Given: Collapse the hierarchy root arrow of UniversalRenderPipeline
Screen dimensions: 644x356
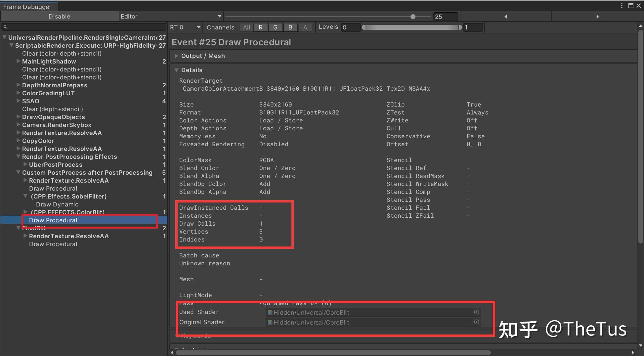Looking at the screenshot, I should click(x=4, y=37).
